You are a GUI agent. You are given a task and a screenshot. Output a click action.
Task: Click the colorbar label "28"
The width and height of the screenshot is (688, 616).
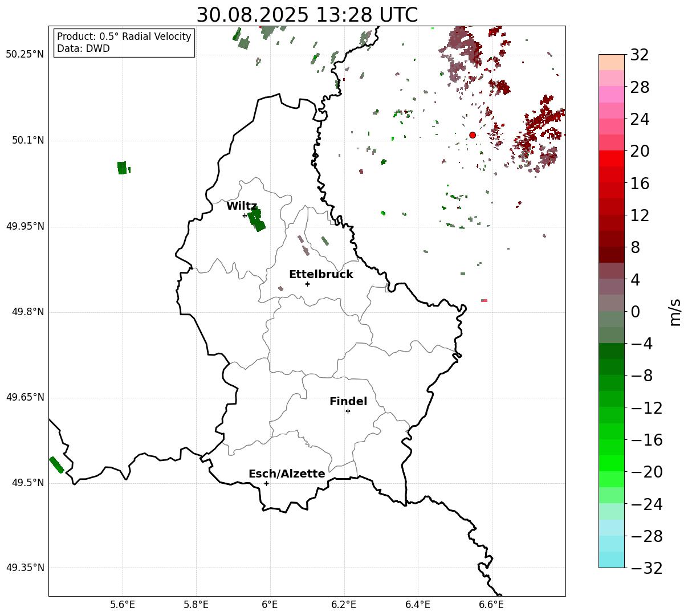[x=639, y=88]
